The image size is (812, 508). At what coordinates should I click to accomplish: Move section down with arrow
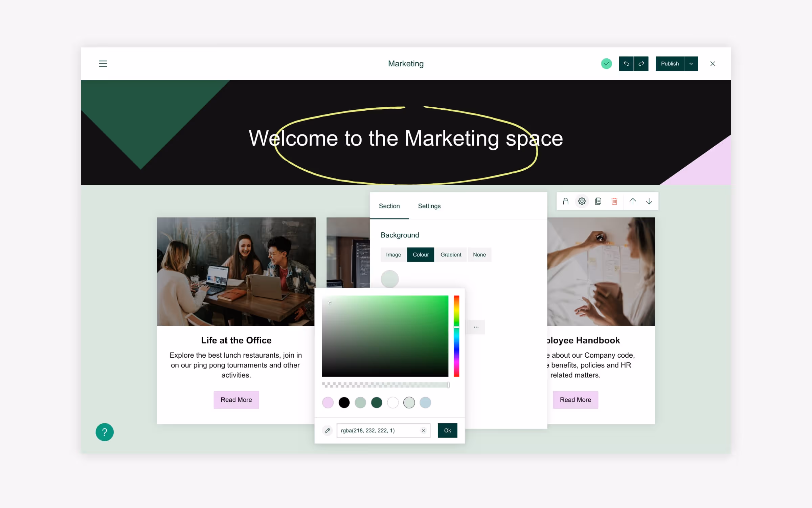pyautogui.click(x=649, y=202)
